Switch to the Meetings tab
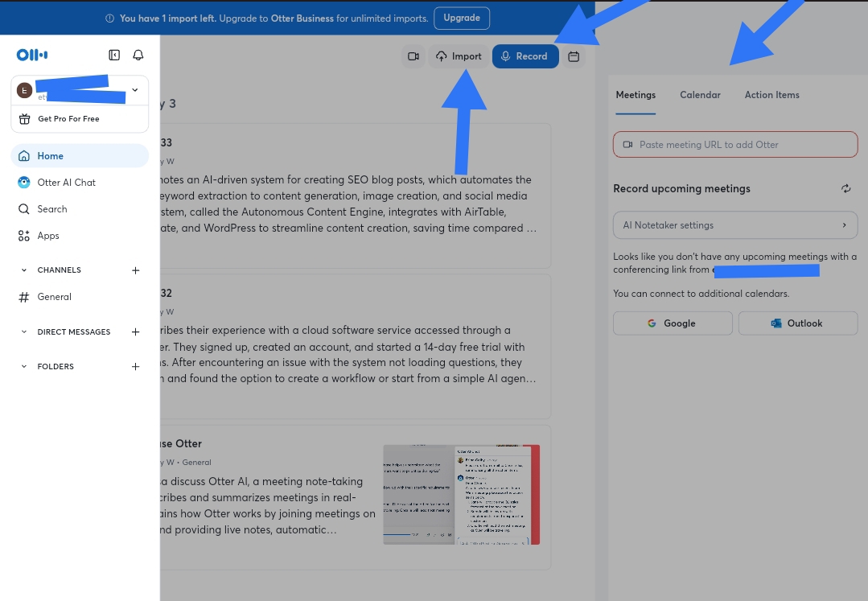The image size is (868, 601). pyautogui.click(x=636, y=95)
